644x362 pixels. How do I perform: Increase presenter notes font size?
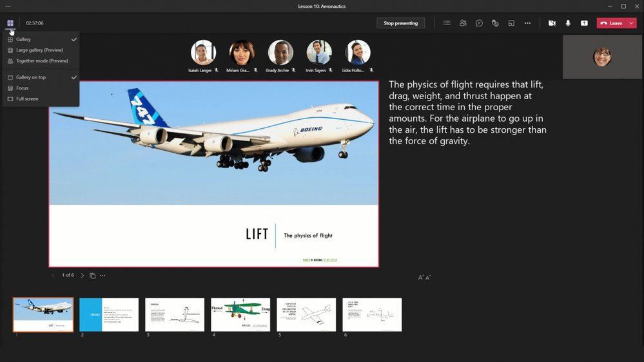pyautogui.click(x=420, y=278)
